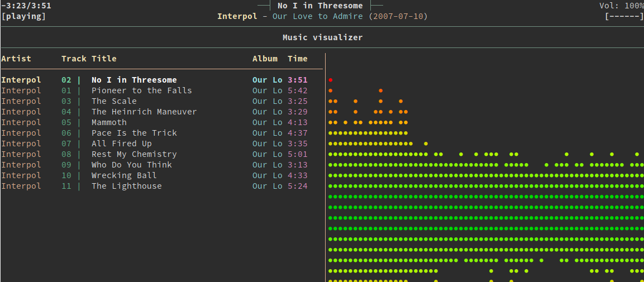Click the Time column header
This screenshot has height=282, width=644.
coord(298,59)
